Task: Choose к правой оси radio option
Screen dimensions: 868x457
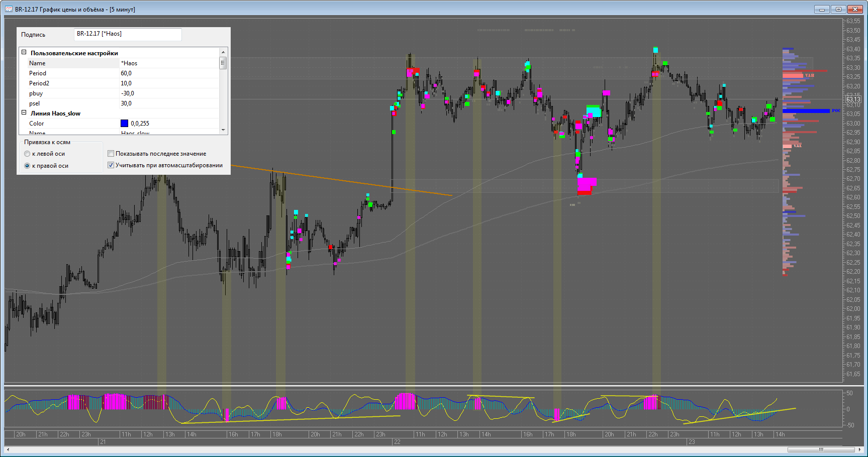Action: (27, 166)
